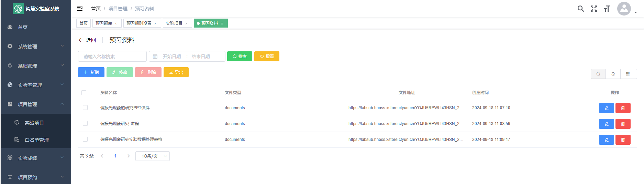
Task: Select checkbox for 偏振光现象研究-讲稿 row
Action: click(x=85, y=124)
